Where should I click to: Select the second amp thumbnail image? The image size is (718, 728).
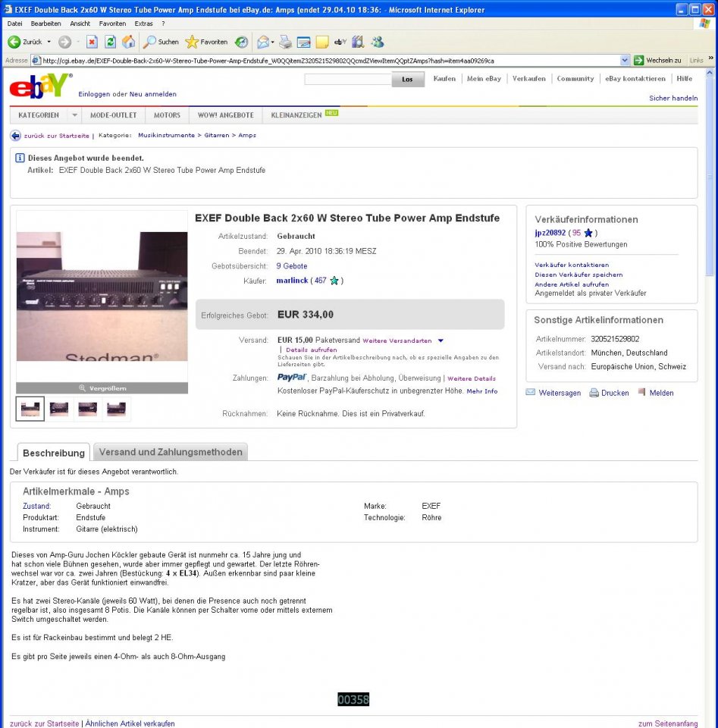59,409
